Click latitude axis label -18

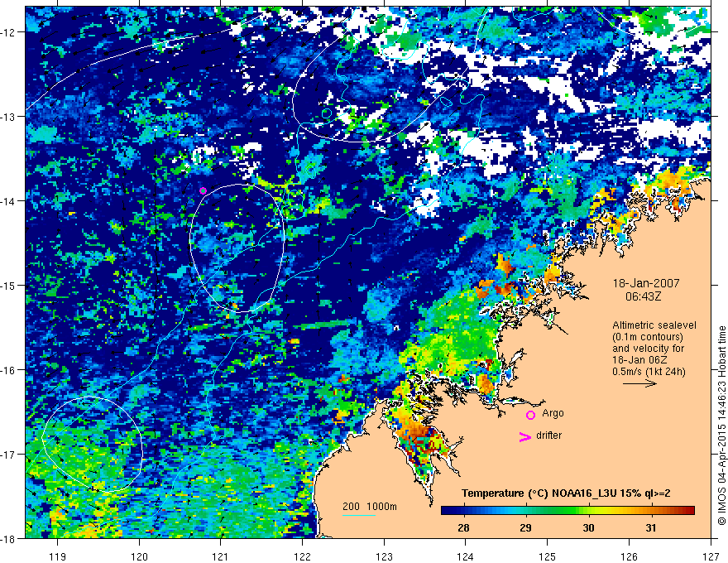point(8,539)
